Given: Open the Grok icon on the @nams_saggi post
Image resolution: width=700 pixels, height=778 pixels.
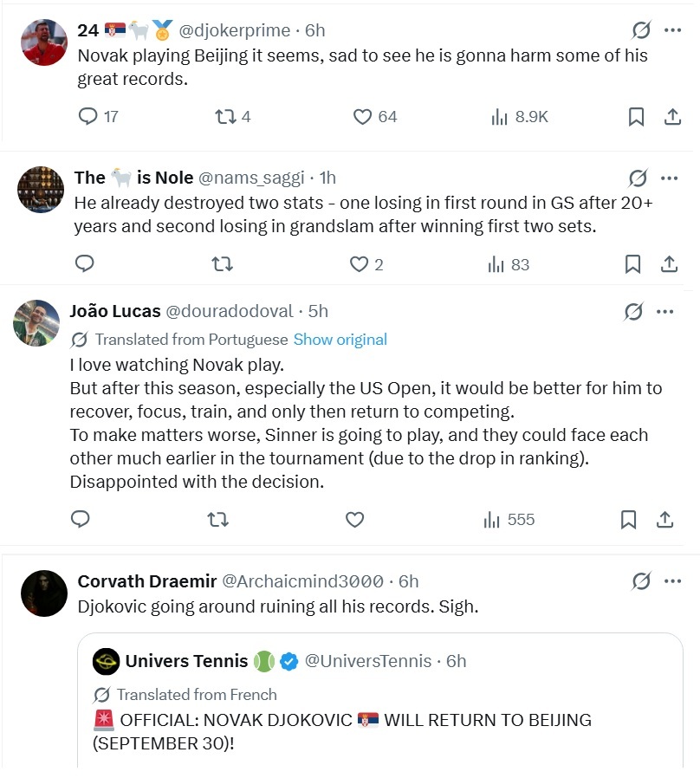Looking at the screenshot, I should point(638,178).
